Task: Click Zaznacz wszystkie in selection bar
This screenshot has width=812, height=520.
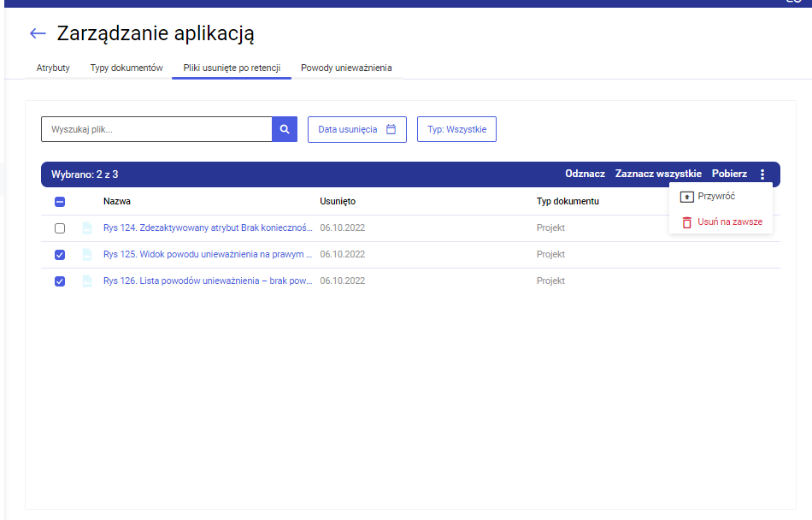Action: [658, 174]
